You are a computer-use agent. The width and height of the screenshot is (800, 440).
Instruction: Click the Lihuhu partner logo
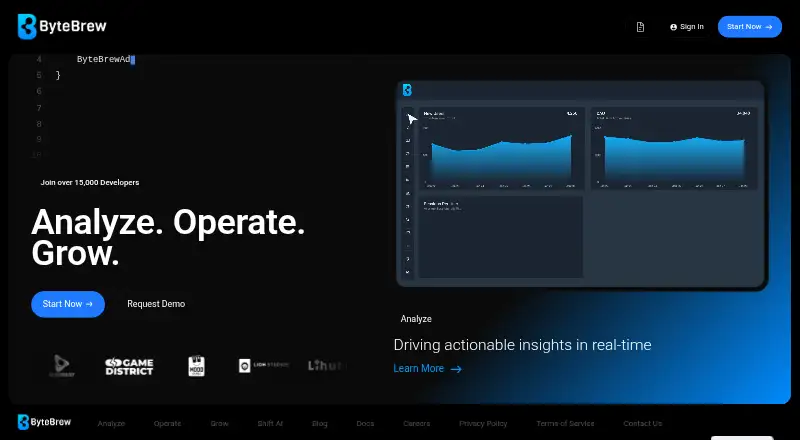327,365
